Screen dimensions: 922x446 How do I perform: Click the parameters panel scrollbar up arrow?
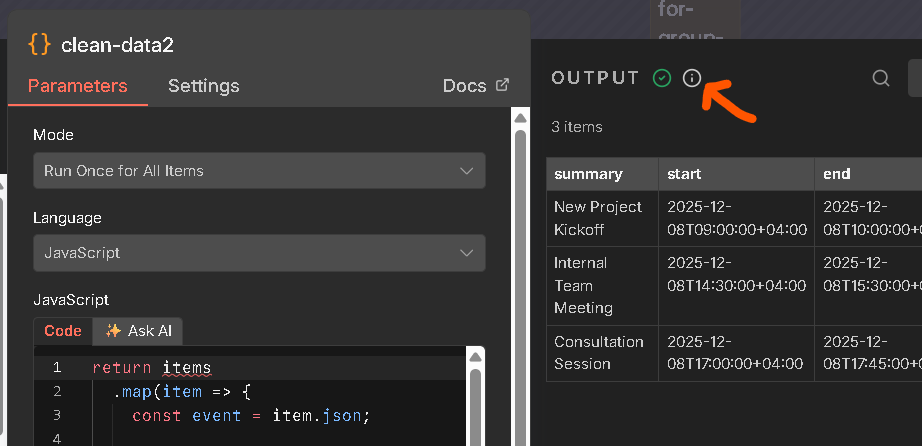point(519,119)
